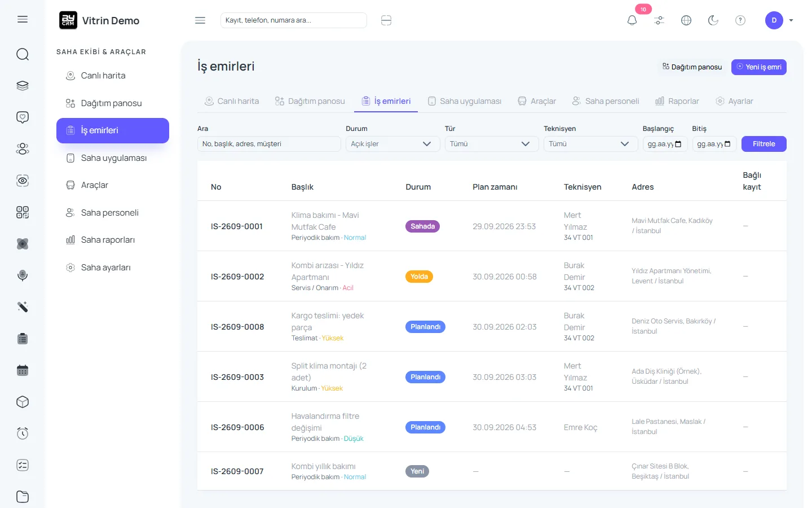Expand the Tür dropdown
Screen dimensions: 812x508
point(492,144)
